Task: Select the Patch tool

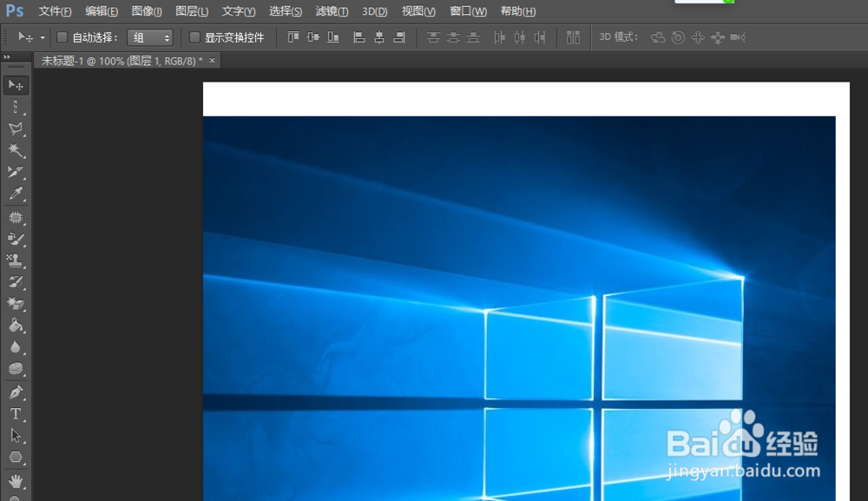Action: (x=16, y=217)
